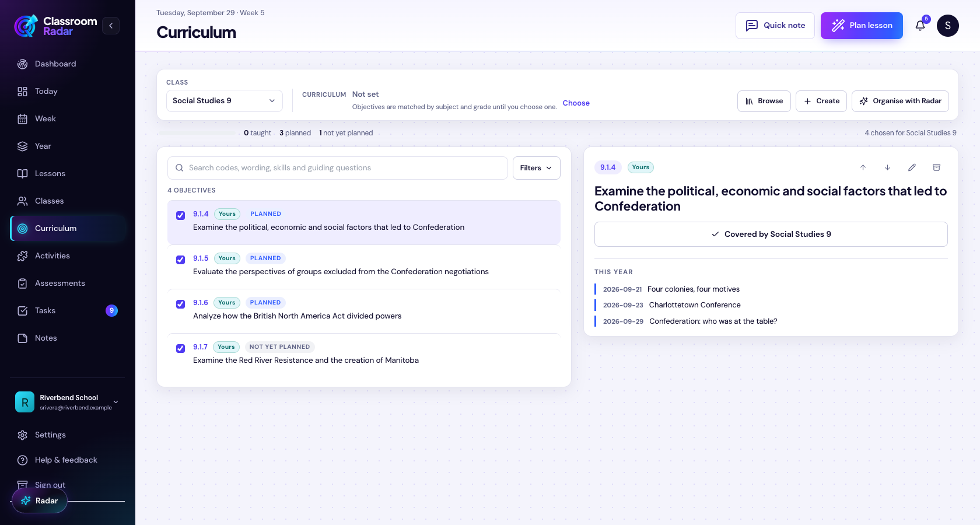Click the Dashboard icon in the sidebar
Screen dimensions: 980x525
pyautogui.click(x=23, y=64)
